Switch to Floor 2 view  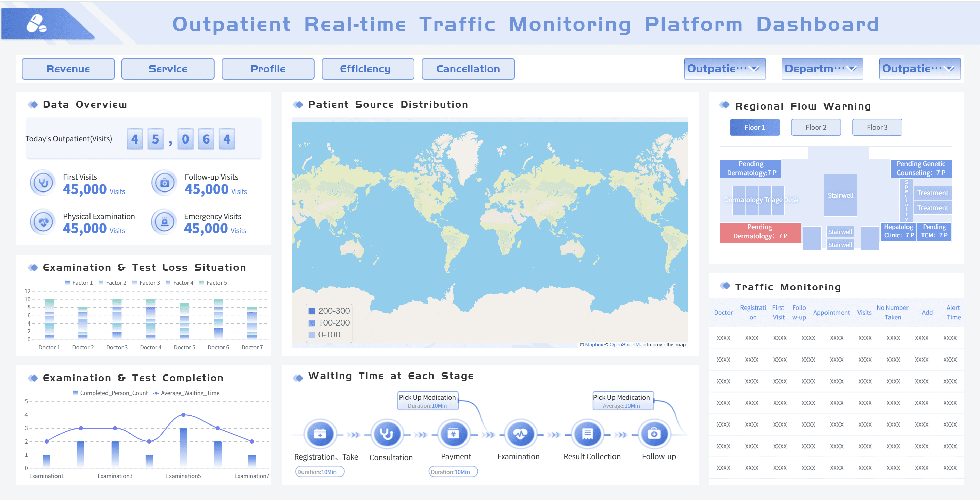(816, 127)
